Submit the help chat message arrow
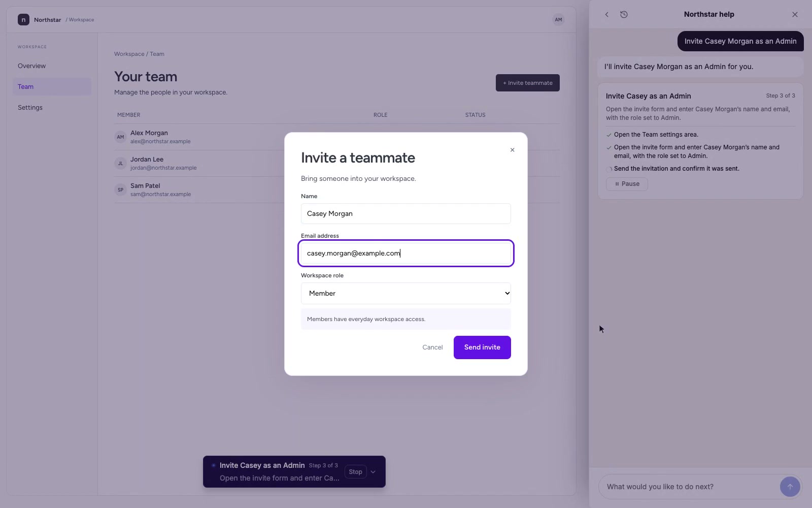The image size is (812, 508). (x=790, y=487)
